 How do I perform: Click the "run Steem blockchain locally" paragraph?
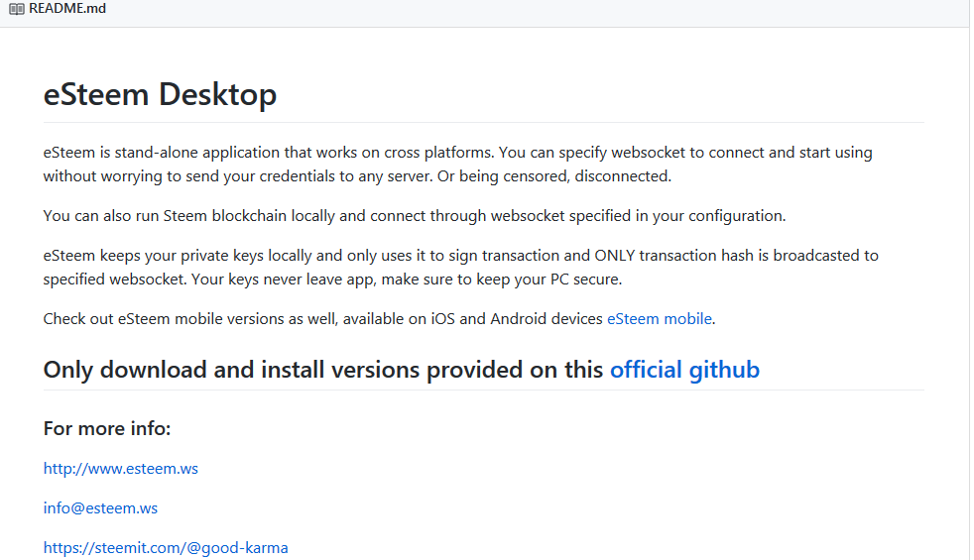(414, 215)
